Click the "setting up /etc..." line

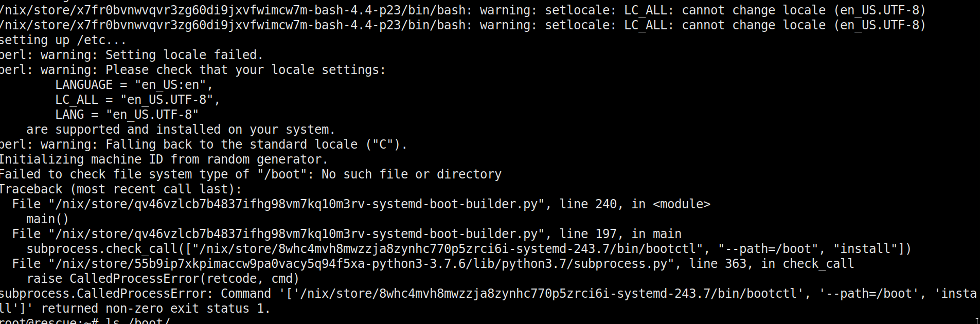[x=63, y=40]
